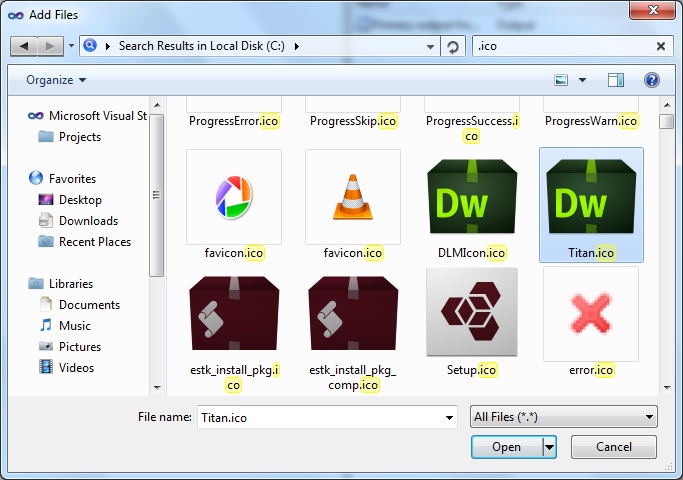Click the Open button

[507, 447]
